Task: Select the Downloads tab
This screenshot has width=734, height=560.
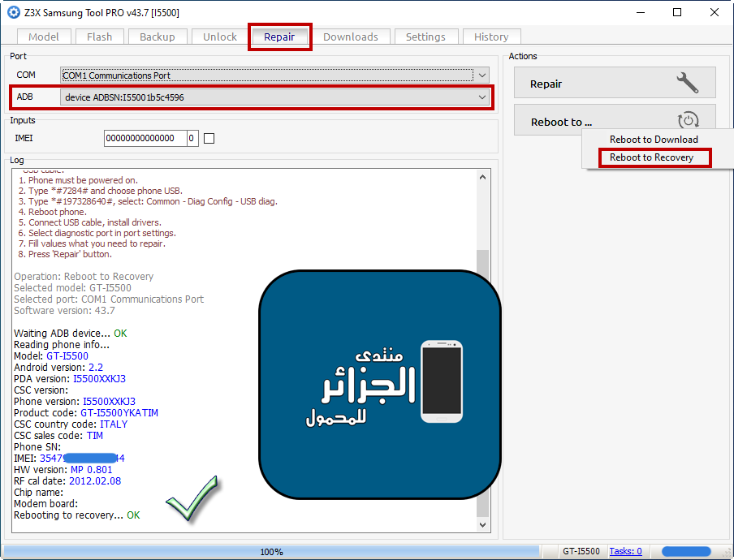Action: pyautogui.click(x=350, y=37)
